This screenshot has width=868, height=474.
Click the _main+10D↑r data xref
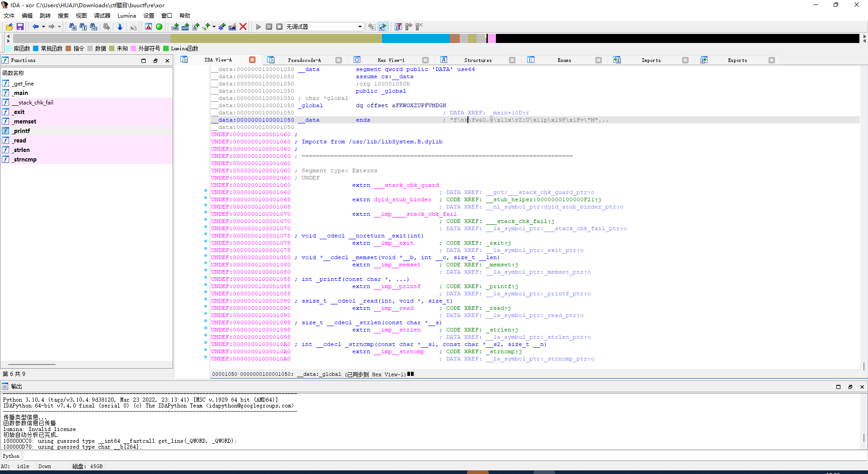coord(509,113)
